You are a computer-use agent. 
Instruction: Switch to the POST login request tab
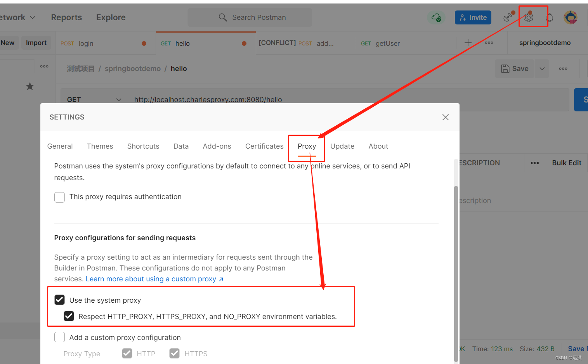click(106, 43)
